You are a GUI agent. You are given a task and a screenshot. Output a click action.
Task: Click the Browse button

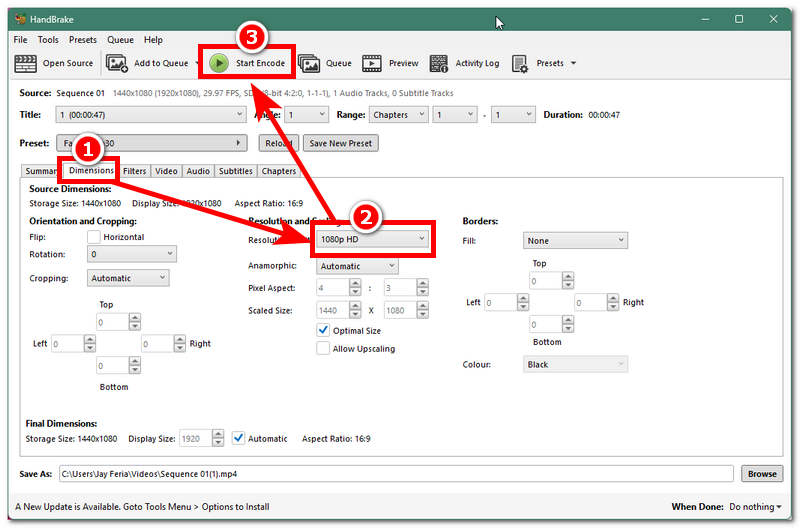click(762, 474)
